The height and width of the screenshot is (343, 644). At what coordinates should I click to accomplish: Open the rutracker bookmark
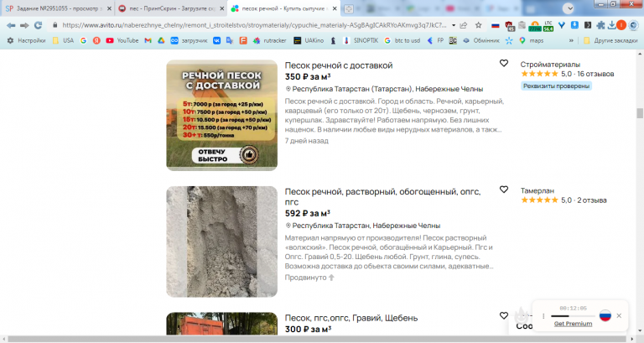tap(269, 40)
